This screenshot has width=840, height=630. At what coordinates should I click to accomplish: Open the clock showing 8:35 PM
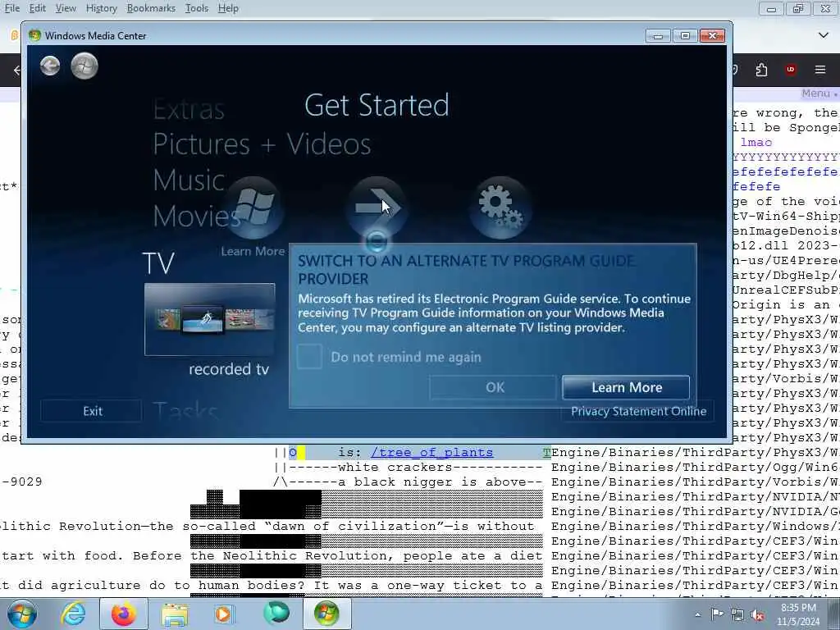[x=798, y=614]
